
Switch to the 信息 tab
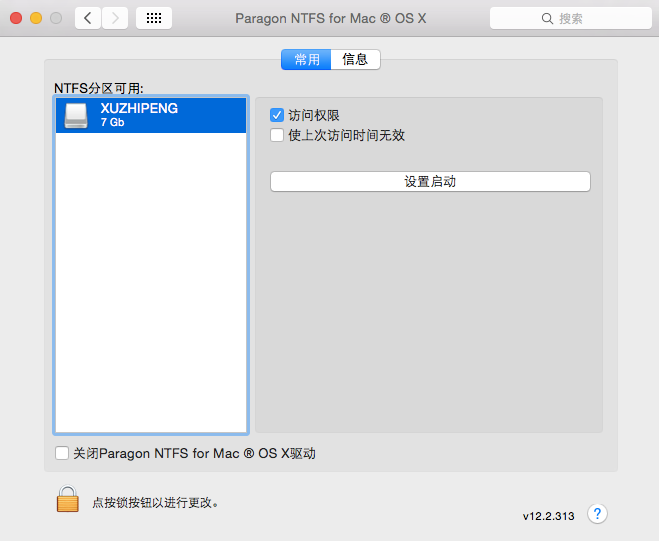pyautogui.click(x=356, y=59)
